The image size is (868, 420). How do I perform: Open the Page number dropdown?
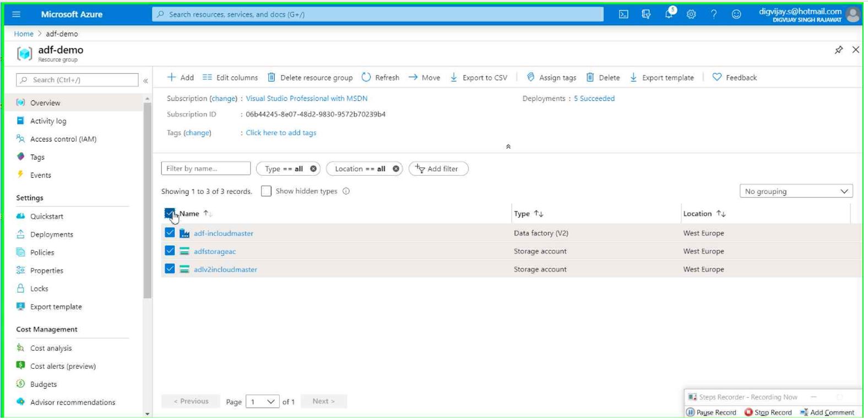click(x=263, y=402)
